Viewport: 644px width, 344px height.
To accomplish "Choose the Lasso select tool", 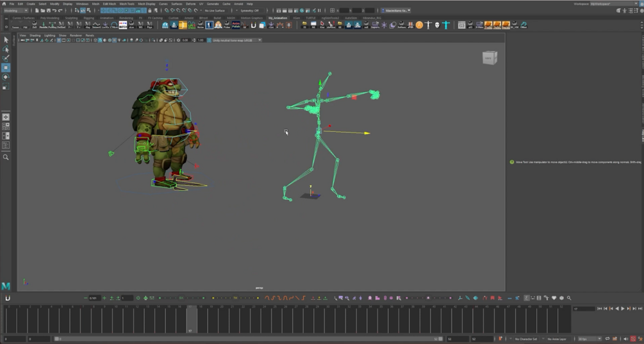I will (x=6, y=49).
